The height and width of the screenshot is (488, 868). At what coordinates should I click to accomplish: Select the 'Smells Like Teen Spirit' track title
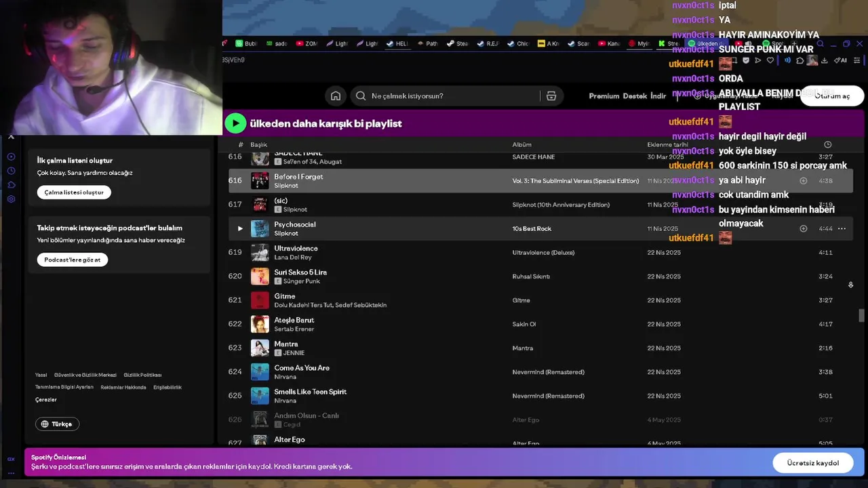click(311, 392)
